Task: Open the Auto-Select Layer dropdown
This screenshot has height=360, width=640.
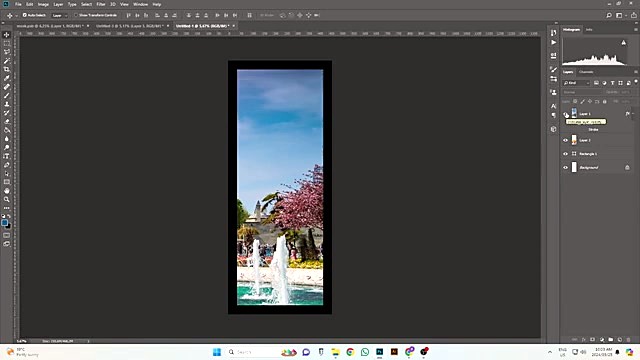Action: 60,16
